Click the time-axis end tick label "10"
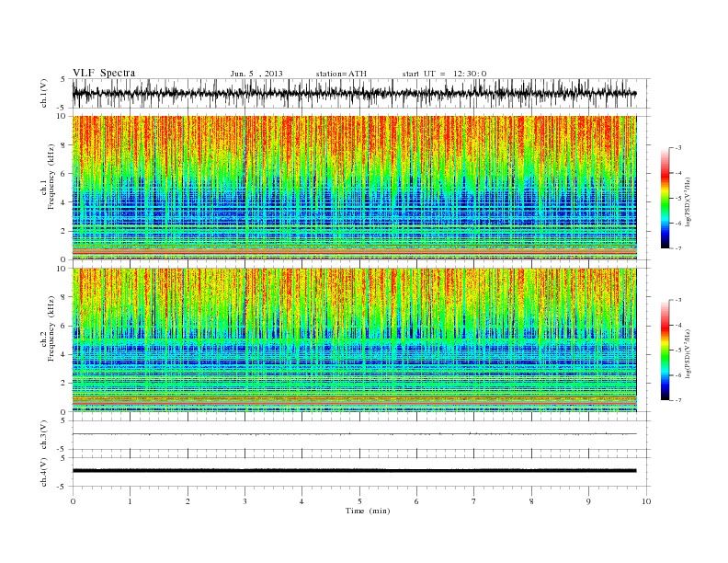This screenshot has height=563, width=728. pos(646,501)
